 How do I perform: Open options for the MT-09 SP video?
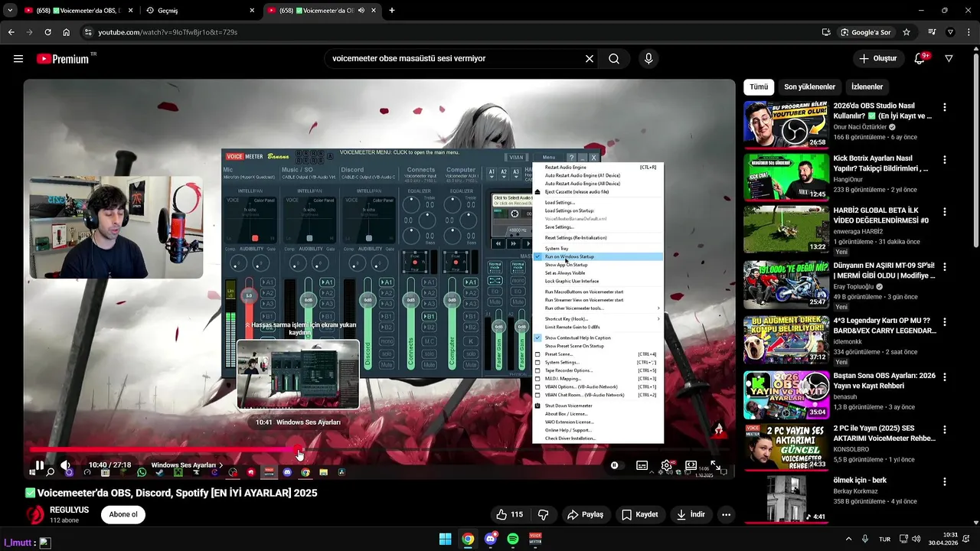[945, 267]
